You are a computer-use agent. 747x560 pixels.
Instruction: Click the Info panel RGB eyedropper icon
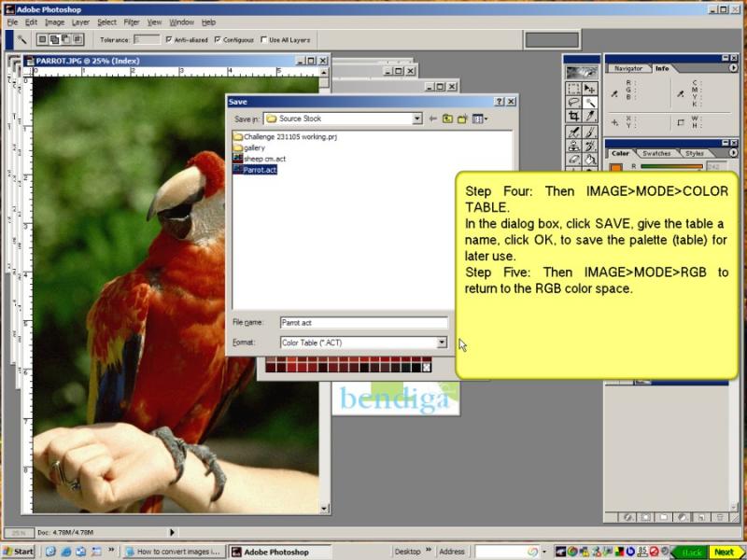(614, 94)
